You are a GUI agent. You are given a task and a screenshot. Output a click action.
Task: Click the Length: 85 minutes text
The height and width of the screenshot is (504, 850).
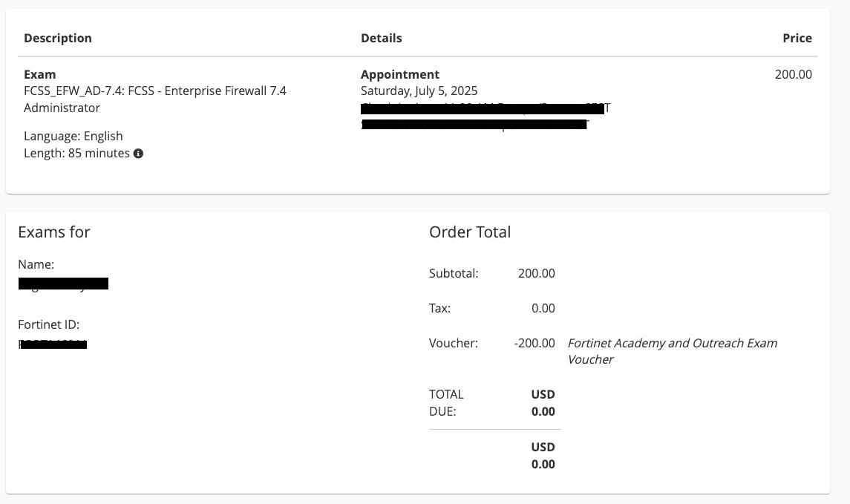tap(76, 153)
